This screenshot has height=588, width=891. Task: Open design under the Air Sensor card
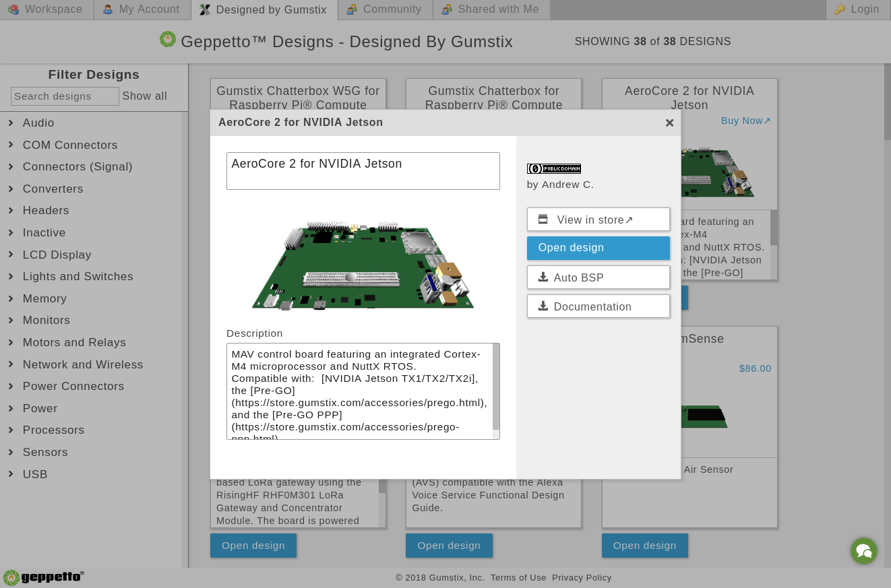(x=644, y=546)
